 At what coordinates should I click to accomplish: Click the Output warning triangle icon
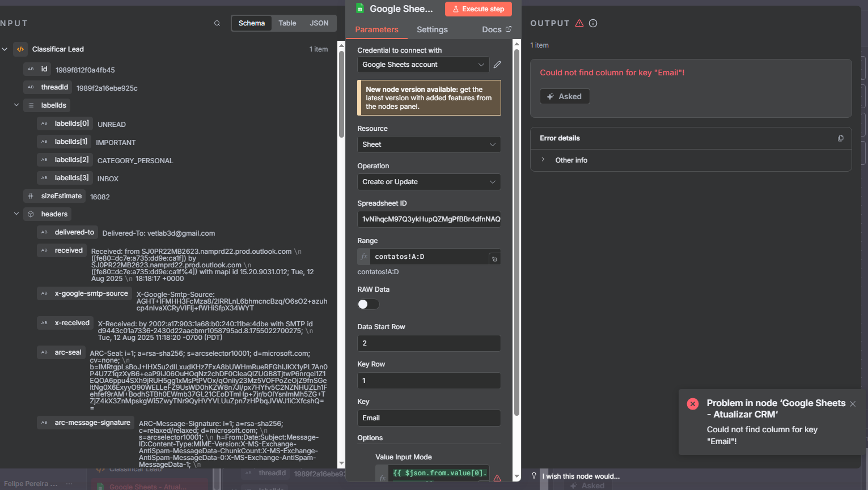tap(579, 23)
